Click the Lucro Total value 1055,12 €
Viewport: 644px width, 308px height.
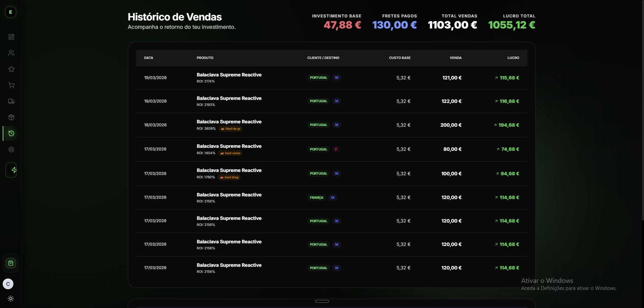coord(512,25)
